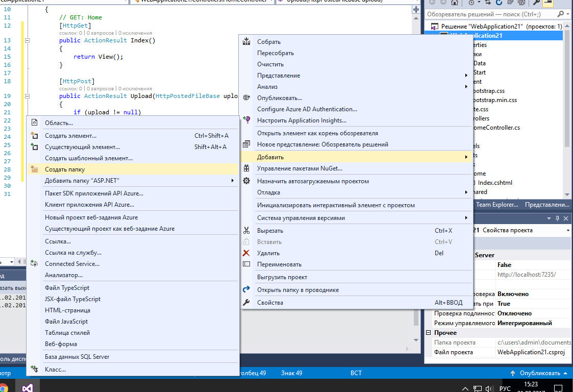This screenshot has width=573, height=392.
Task: Expand the Добавить submenu
Action: (466, 157)
